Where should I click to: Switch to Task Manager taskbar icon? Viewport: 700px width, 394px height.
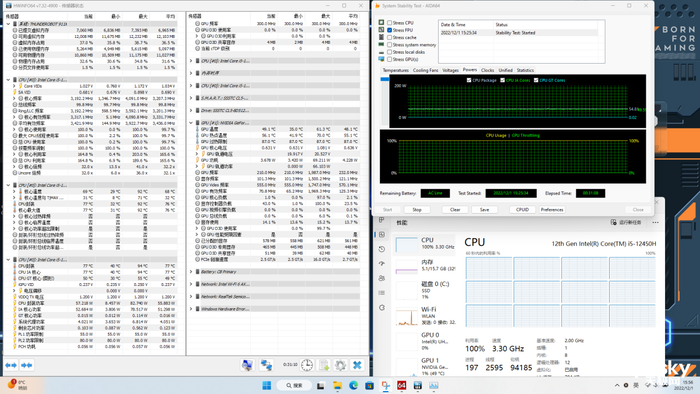pos(433,386)
